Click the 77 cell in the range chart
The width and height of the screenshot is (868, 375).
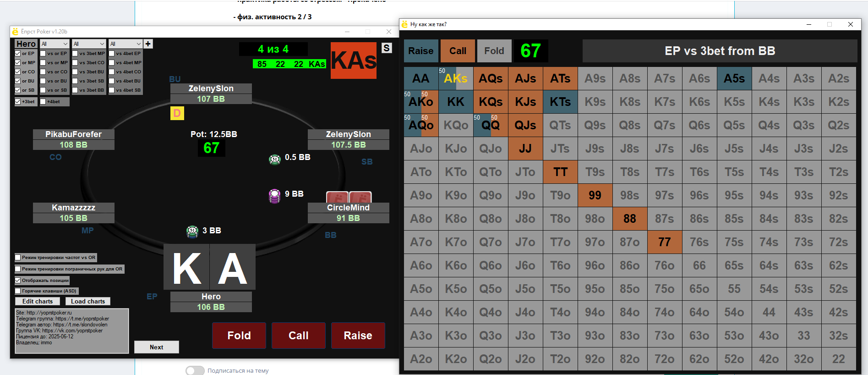(x=665, y=242)
